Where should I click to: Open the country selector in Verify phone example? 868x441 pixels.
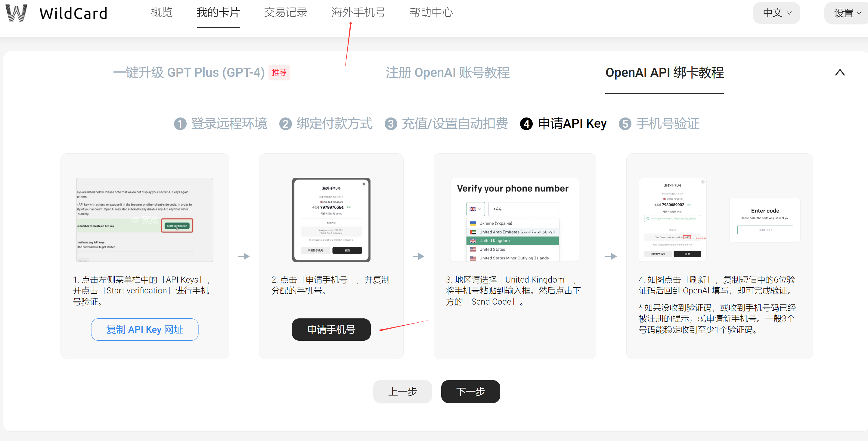(476, 209)
